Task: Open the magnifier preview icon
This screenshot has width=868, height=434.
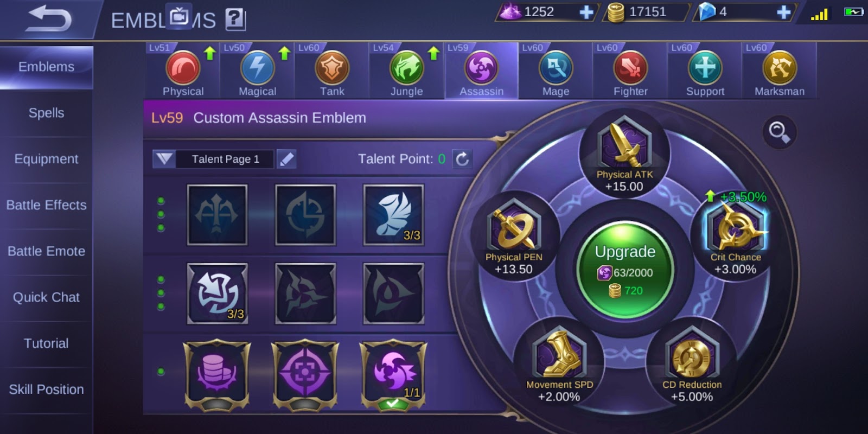Action: (780, 132)
